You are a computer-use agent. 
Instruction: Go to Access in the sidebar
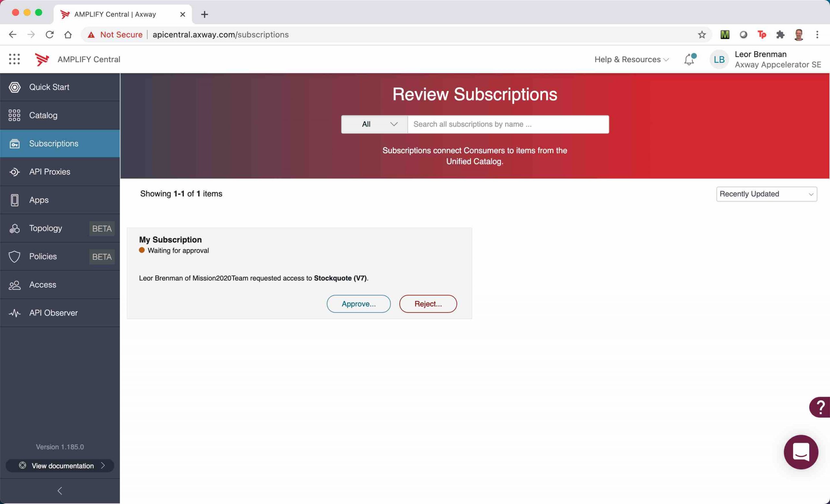point(60,285)
